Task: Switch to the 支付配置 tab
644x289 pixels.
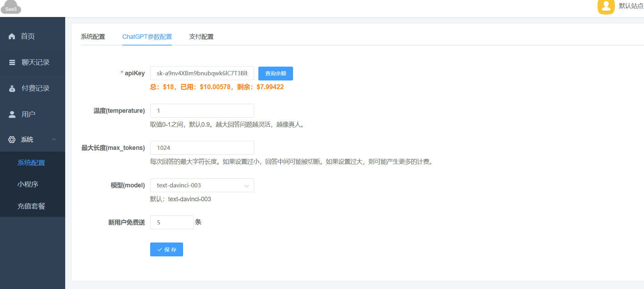Action: (201, 37)
